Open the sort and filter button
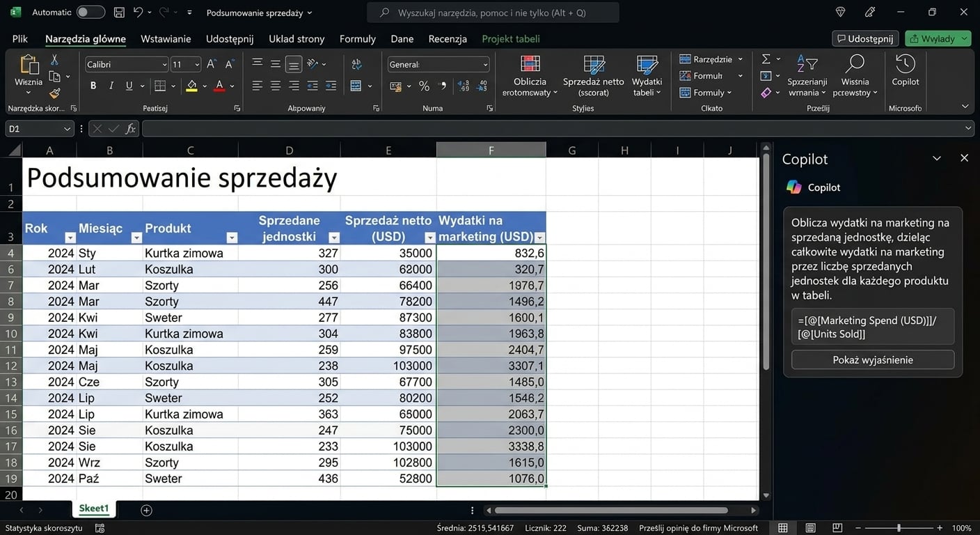Image resolution: width=980 pixels, height=535 pixels. pos(807,76)
